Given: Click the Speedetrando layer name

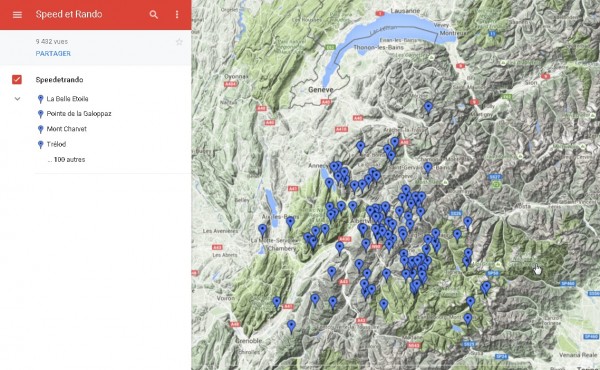Looking at the screenshot, I should click(x=59, y=80).
